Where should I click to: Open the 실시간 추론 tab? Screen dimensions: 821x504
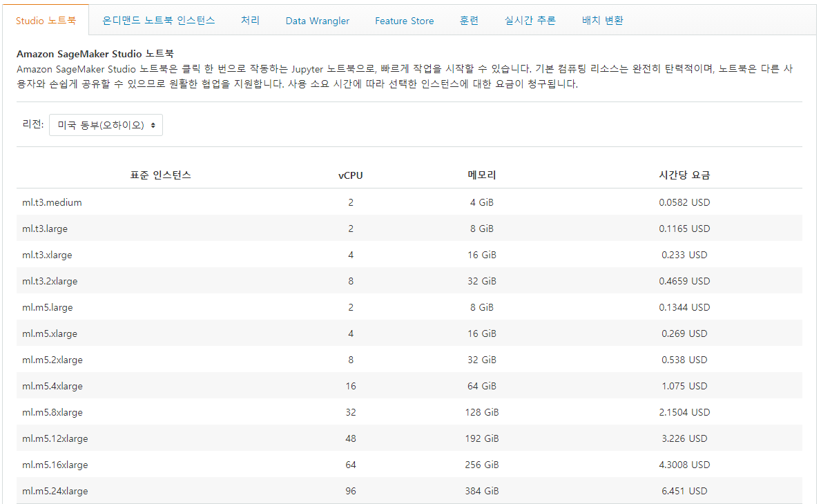pos(530,21)
